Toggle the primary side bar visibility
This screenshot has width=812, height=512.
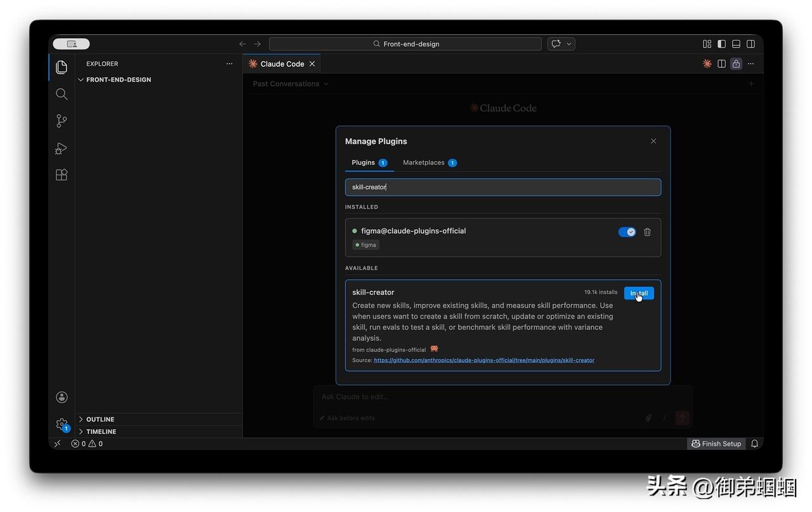pyautogui.click(x=721, y=44)
